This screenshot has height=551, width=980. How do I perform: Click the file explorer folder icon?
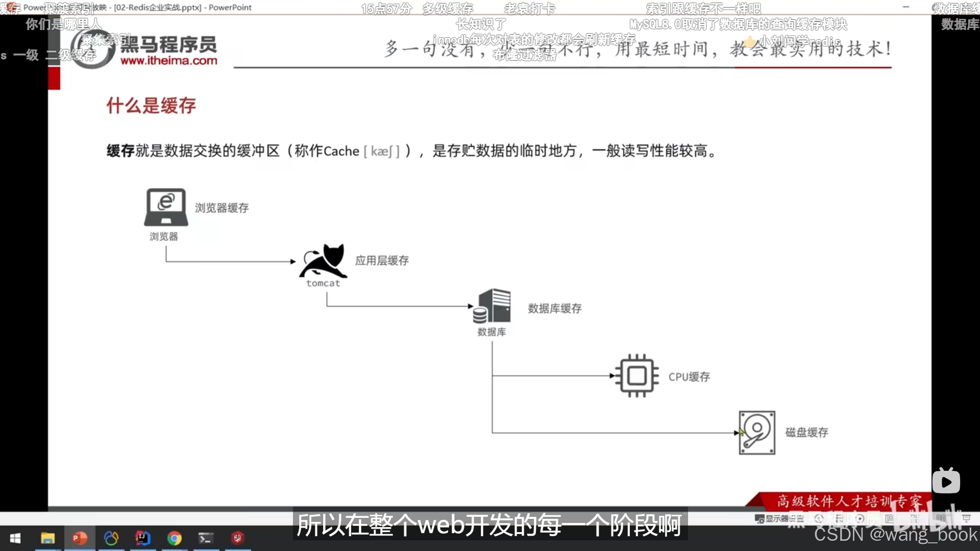47,538
